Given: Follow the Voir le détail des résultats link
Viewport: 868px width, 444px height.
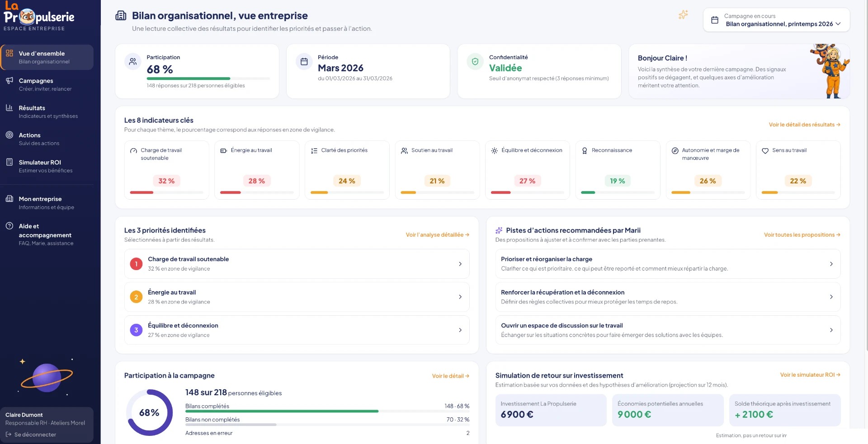Looking at the screenshot, I should click(804, 125).
